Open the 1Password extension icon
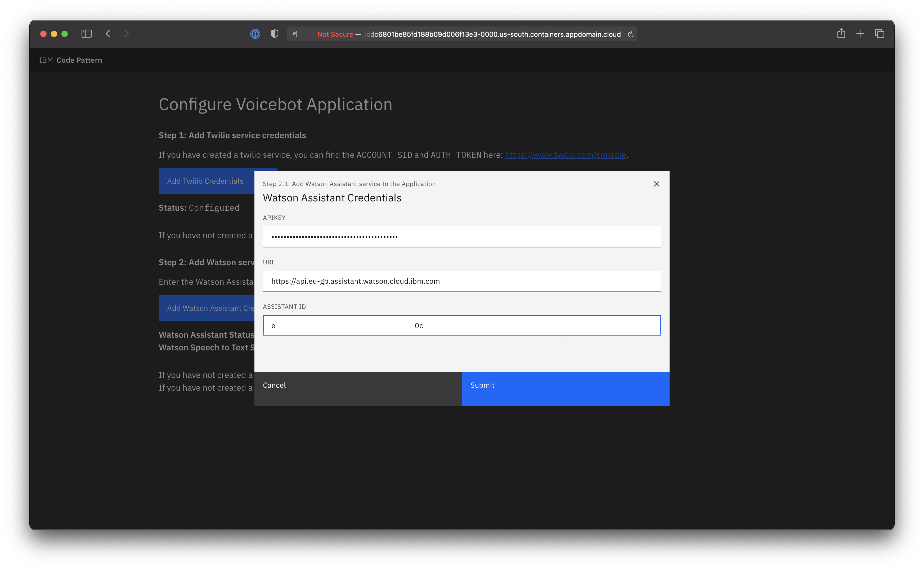924x569 pixels. (255, 34)
